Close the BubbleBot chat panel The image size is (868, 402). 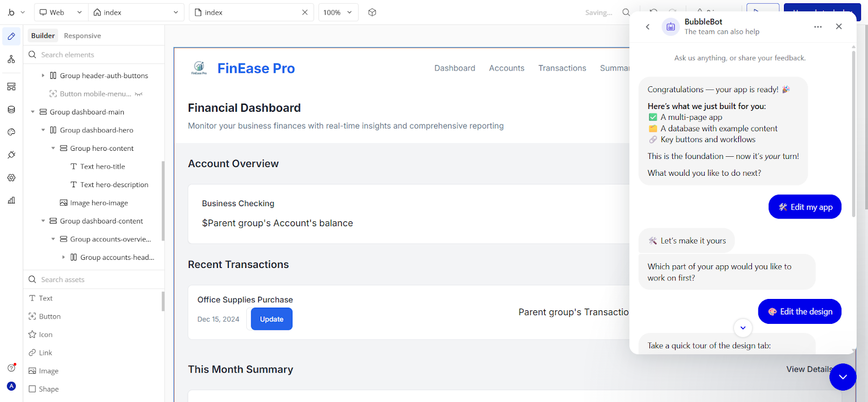[839, 27]
